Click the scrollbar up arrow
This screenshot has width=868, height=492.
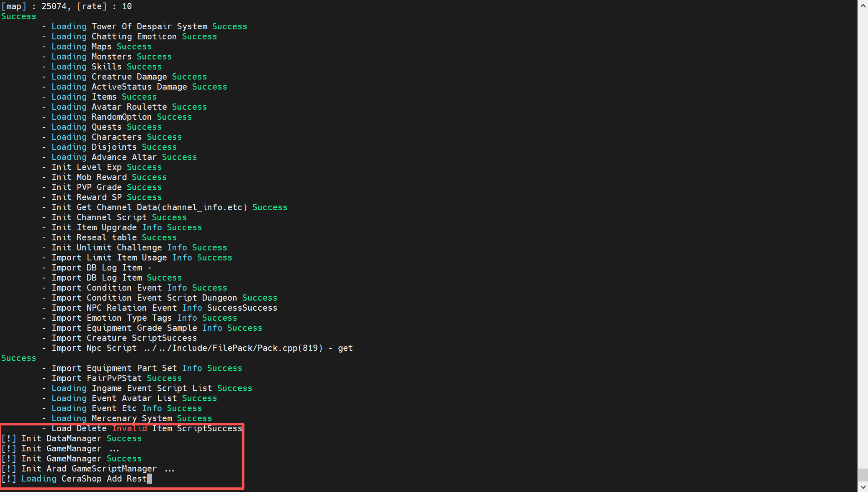coord(863,6)
